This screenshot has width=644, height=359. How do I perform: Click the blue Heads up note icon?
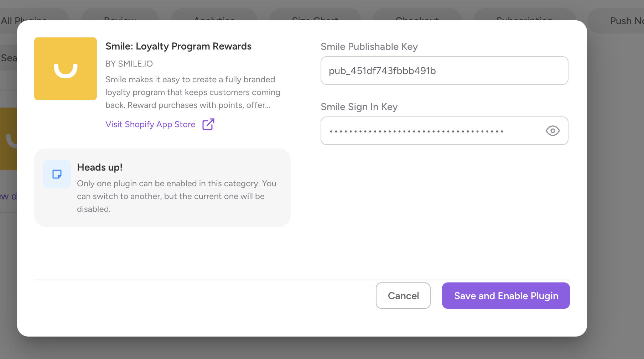[57, 174]
